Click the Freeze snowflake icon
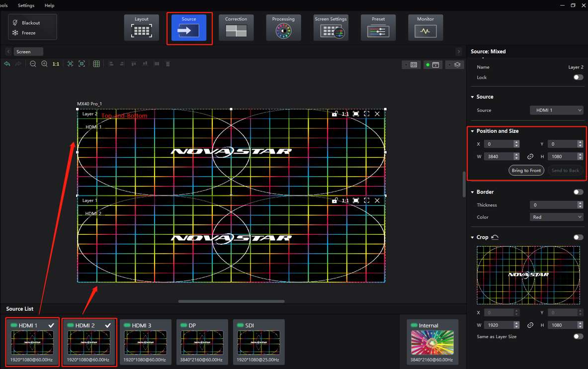 click(15, 33)
